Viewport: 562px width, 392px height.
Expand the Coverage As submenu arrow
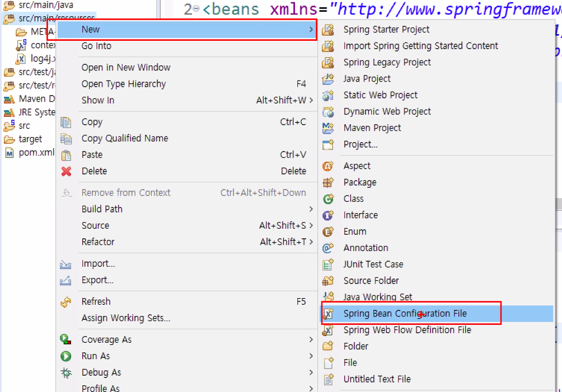point(311,339)
